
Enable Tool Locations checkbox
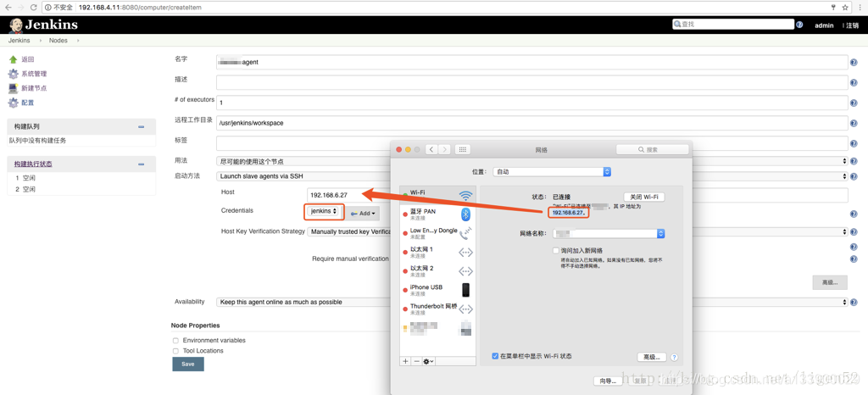click(175, 351)
